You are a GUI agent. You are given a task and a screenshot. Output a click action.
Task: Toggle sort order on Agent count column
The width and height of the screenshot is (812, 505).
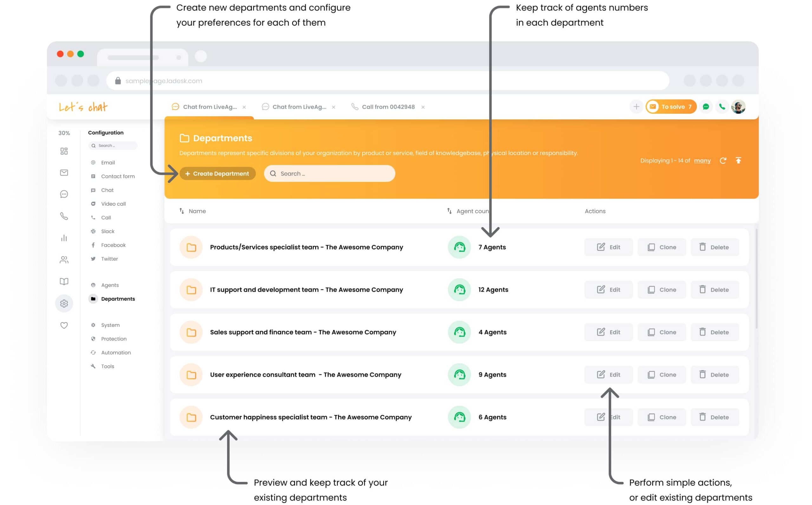pyautogui.click(x=449, y=211)
